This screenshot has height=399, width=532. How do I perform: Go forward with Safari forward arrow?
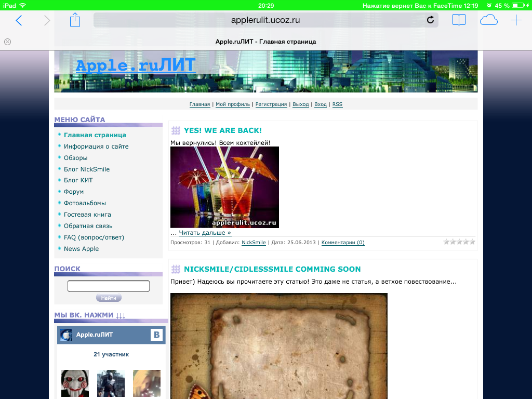pyautogui.click(x=47, y=20)
